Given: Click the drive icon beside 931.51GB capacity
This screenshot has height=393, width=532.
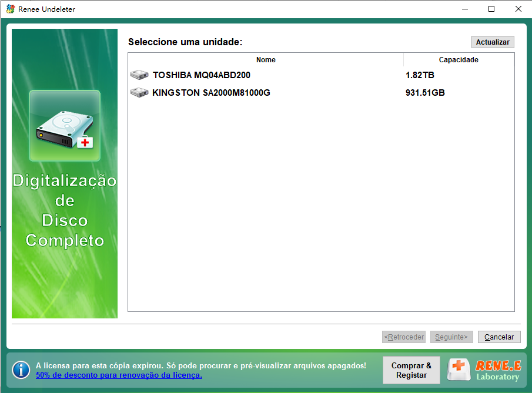Looking at the screenshot, I should pos(139,92).
